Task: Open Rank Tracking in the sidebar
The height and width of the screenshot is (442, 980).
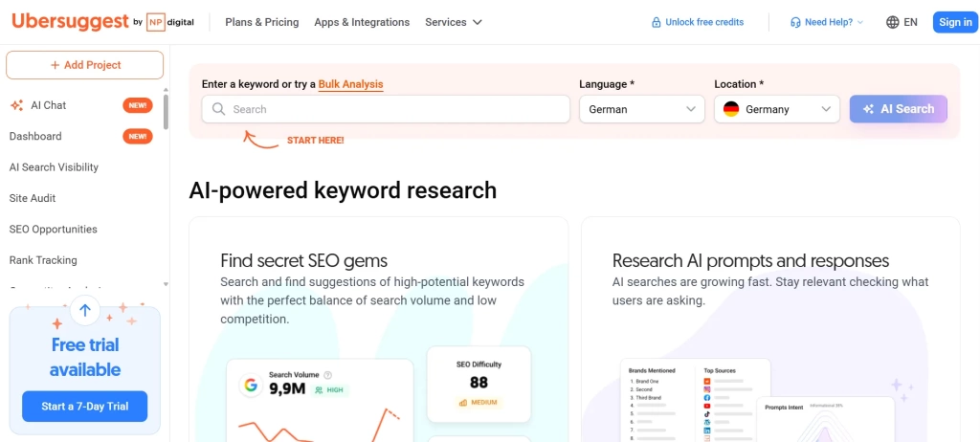Action: pyautogui.click(x=43, y=260)
